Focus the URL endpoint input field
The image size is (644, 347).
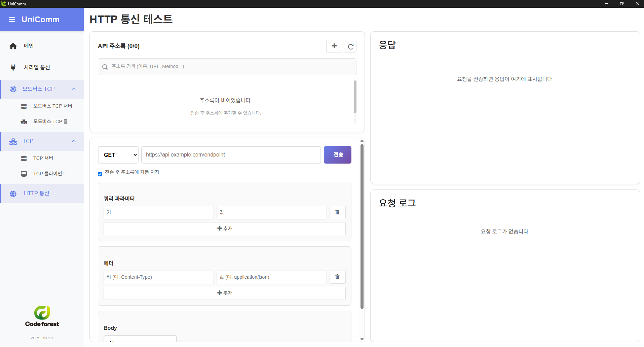coord(231,155)
